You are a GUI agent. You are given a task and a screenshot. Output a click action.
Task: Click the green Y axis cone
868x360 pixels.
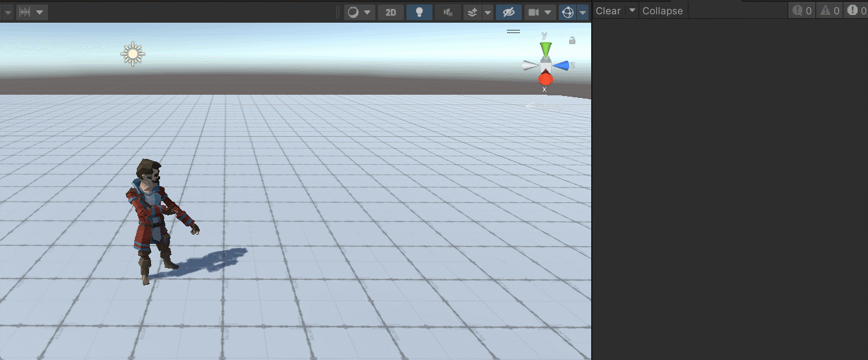[x=546, y=50]
